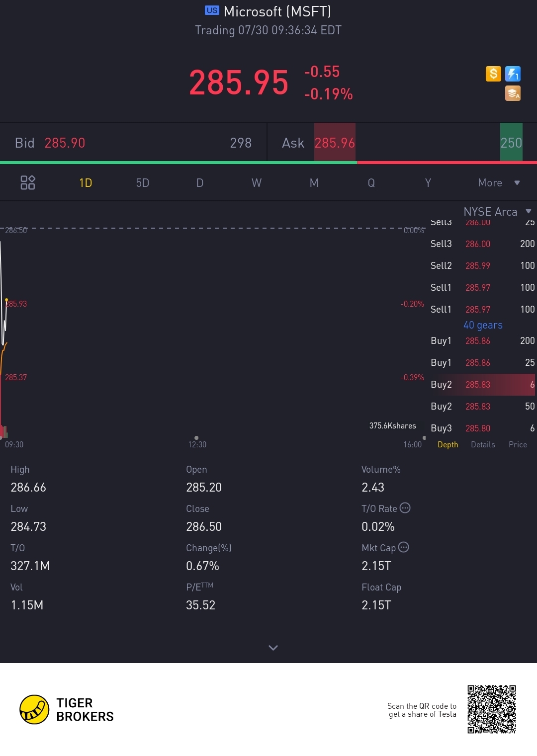Select the Sell3 row with 200 shares
Viewport: 537px width, 756px height.
[482, 244]
